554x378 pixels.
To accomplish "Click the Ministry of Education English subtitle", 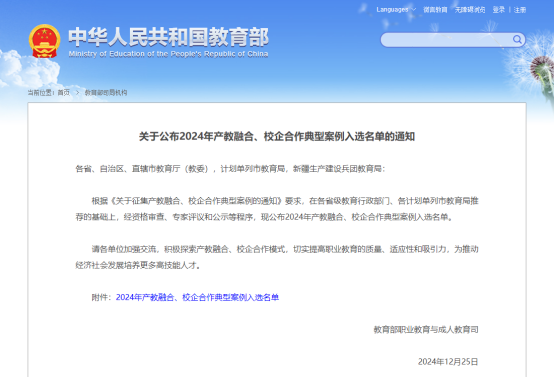I will click(x=168, y=54).
